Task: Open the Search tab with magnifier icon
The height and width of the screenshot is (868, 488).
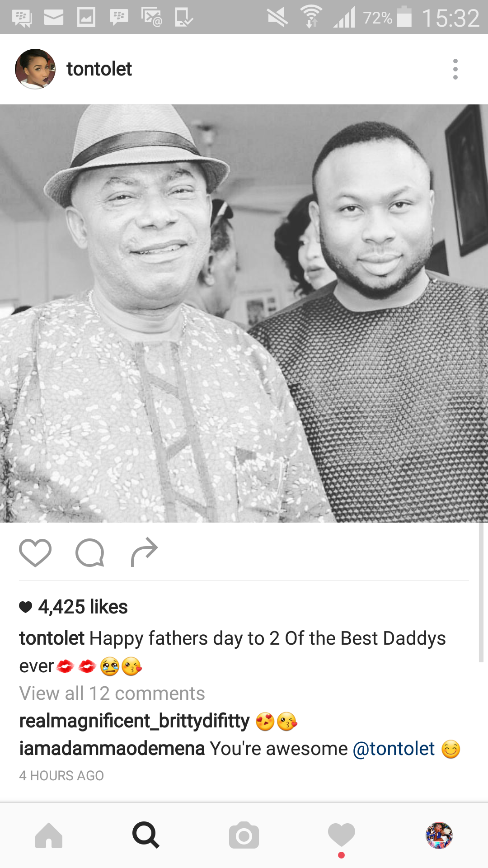Action: pyautogui.click(x=146, y=835)
